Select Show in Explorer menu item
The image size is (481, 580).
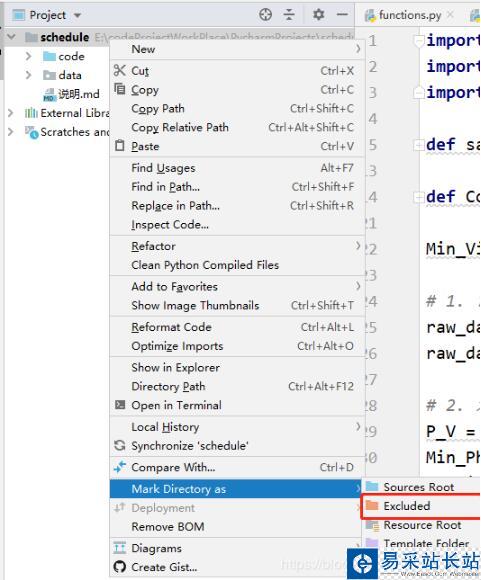237,367
